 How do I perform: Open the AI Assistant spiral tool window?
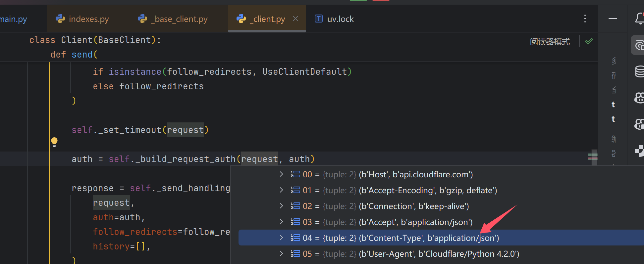(639, 45)
